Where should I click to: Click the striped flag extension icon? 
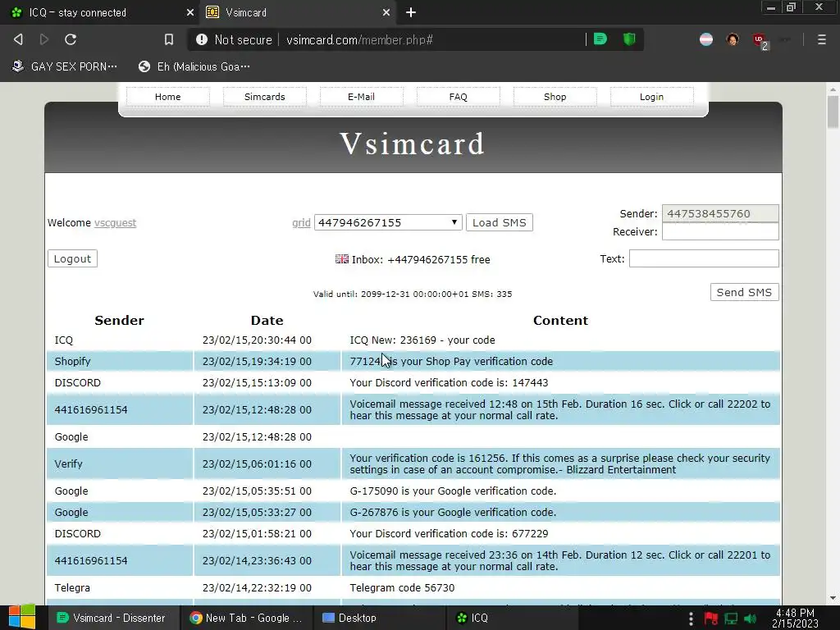click(706, 39)
